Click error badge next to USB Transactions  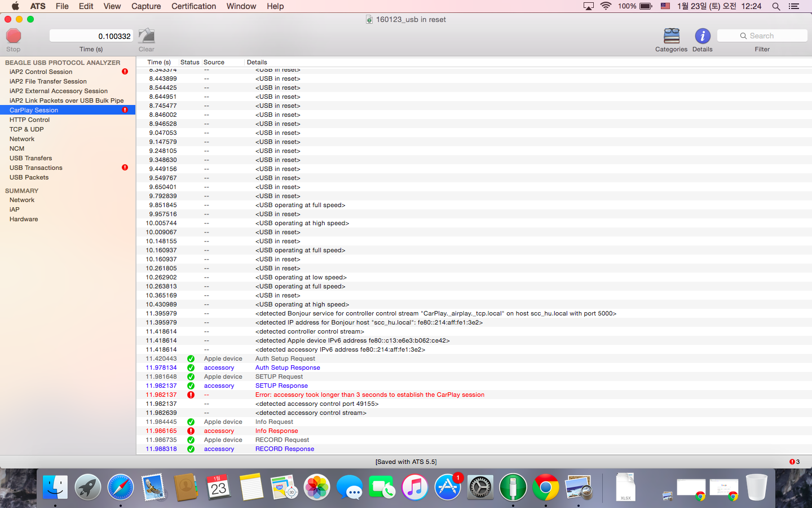click(125, 168)
